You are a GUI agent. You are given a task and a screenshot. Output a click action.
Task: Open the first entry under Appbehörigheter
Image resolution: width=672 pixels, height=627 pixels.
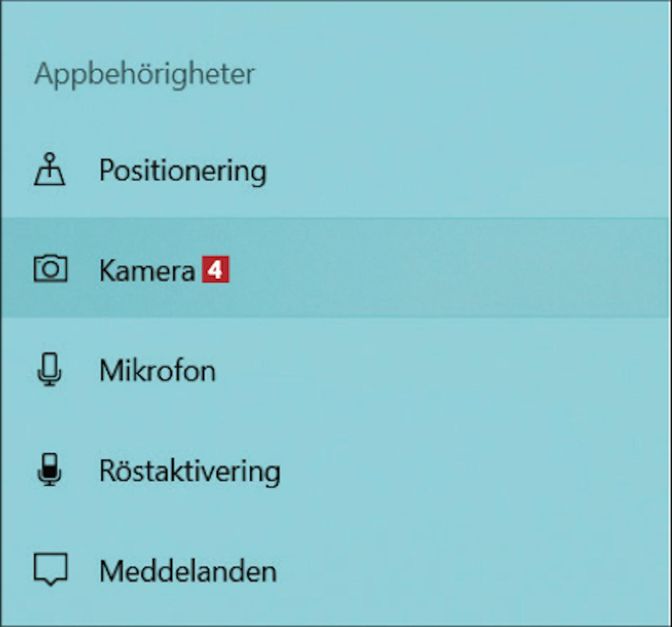point(183,171)
